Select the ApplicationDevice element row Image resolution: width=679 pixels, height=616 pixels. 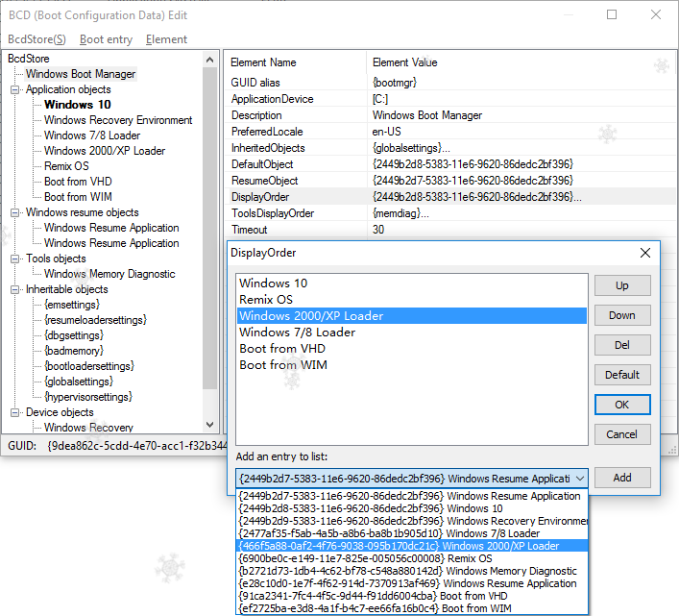(450, 99)
